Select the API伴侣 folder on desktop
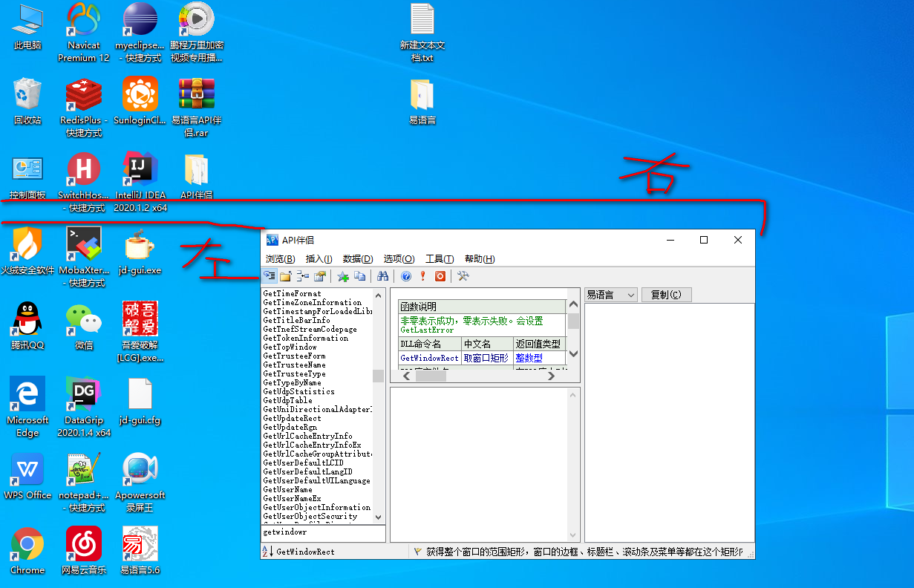Viewport: 914px width, 588px height. click(197, 178)
